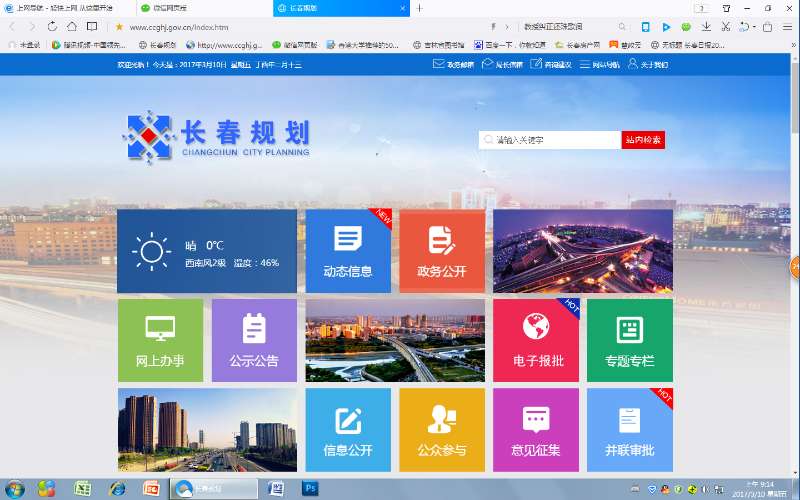The height and width of the screenshot is (500, 800).
Task: Open the 政务公开 tile
Action: (x=441, y=251)
